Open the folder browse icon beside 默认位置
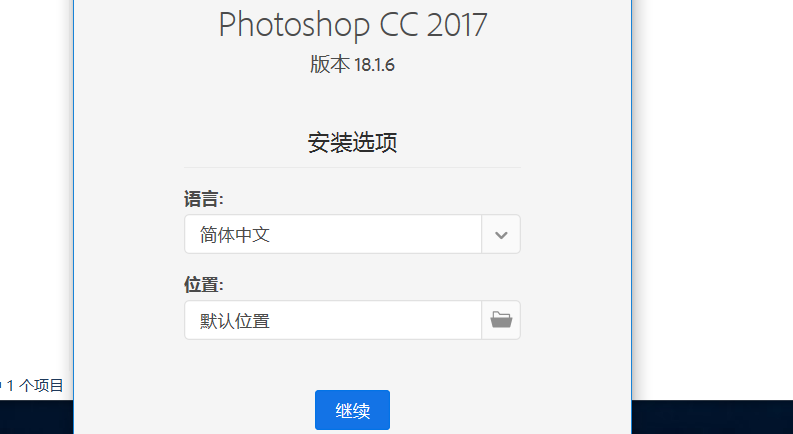 pyautogui.click(x=501, y=320)
